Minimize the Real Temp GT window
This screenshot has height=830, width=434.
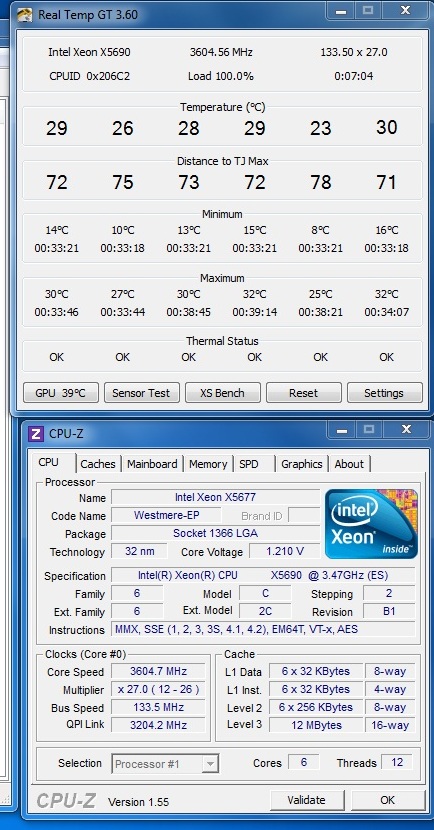[341, 10]
